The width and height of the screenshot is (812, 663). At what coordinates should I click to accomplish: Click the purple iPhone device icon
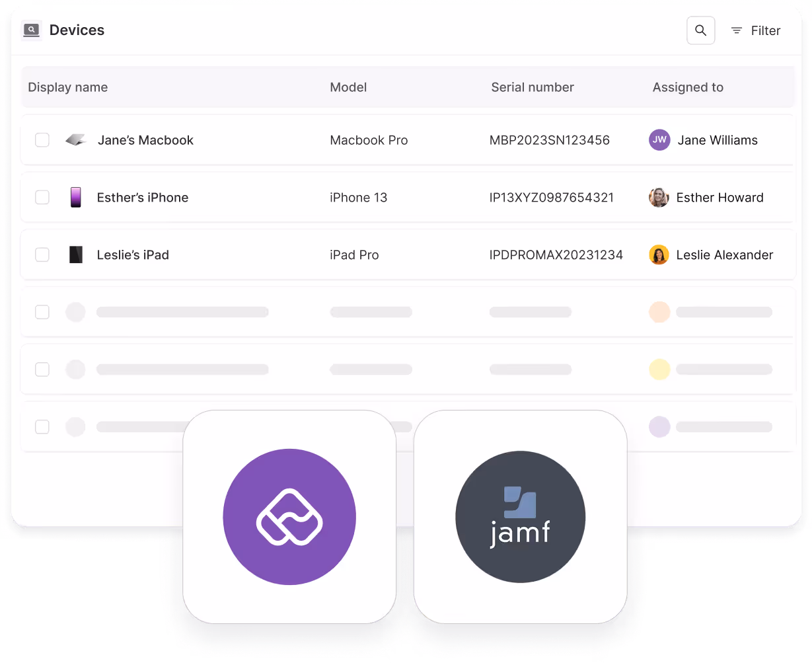click(76, 198)
